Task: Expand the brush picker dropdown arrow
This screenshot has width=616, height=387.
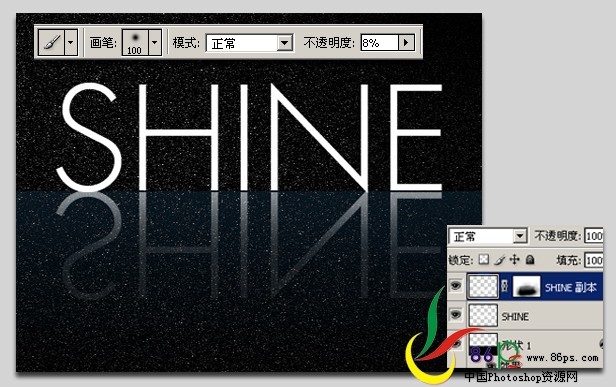Action: point(155,42)
